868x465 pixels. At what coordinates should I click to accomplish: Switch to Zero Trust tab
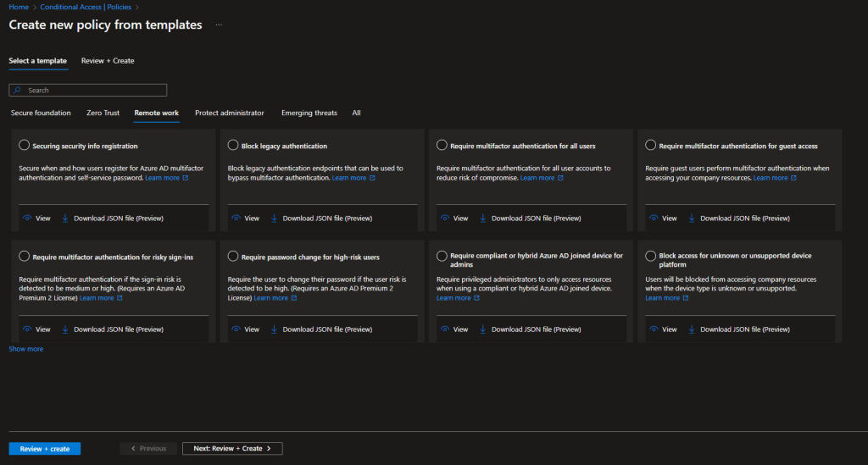pyautogui.click(x=103, y=113)
